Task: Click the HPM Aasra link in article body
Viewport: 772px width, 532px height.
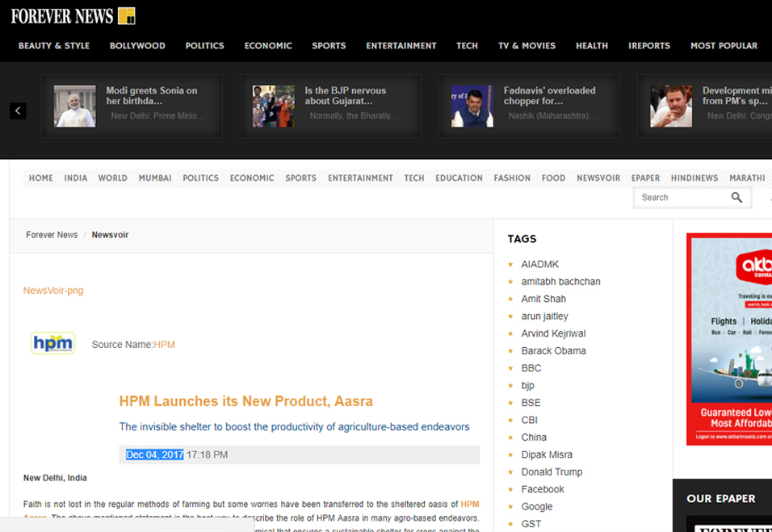Action: pos(470,505)
